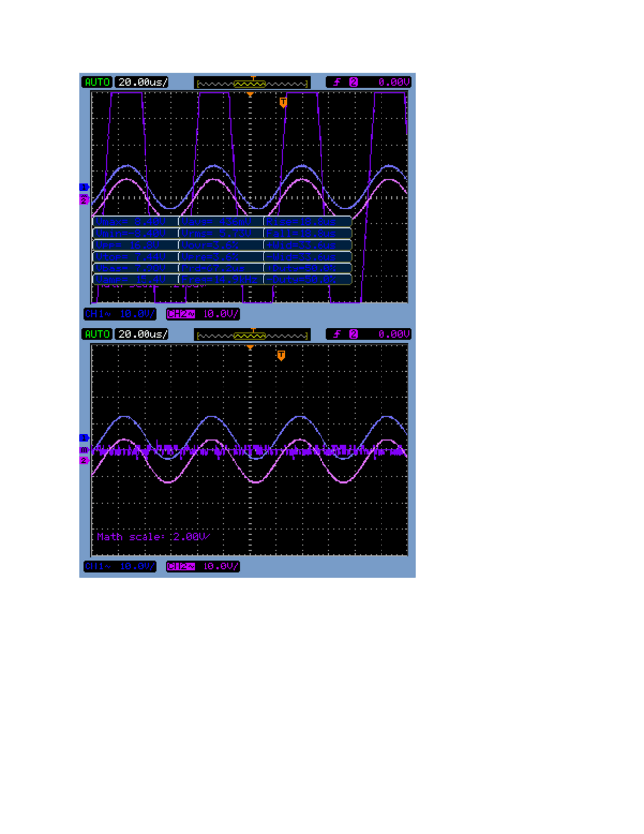Select the Vamp= 15.4V measurement
644x834 pixels.
click(135, 279)
